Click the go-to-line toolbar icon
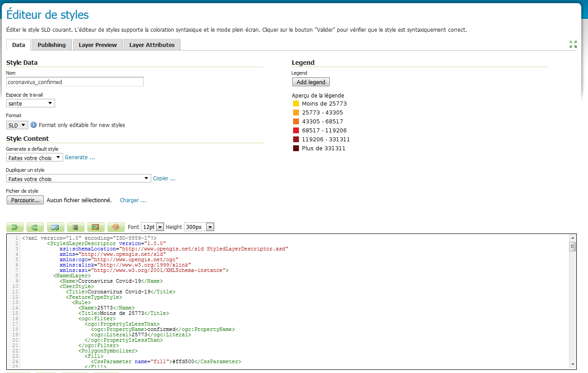 pyautogui.click(x=55, y=227)
